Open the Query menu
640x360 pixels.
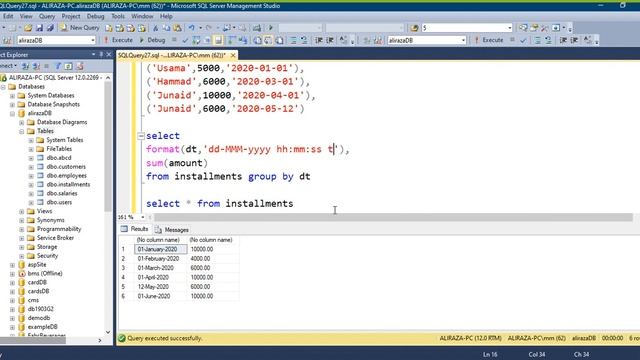47,16
